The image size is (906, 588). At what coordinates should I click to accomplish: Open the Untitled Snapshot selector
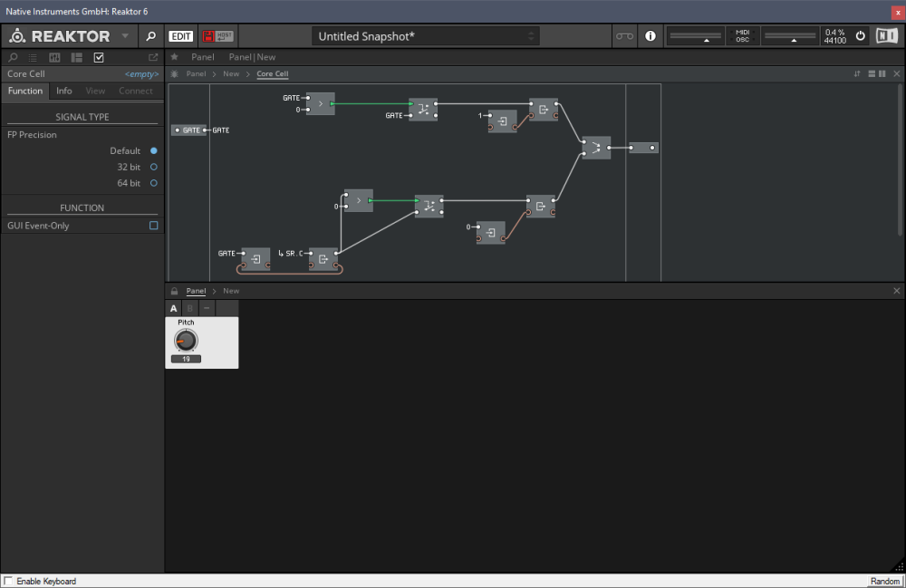[x=425, y=36]
